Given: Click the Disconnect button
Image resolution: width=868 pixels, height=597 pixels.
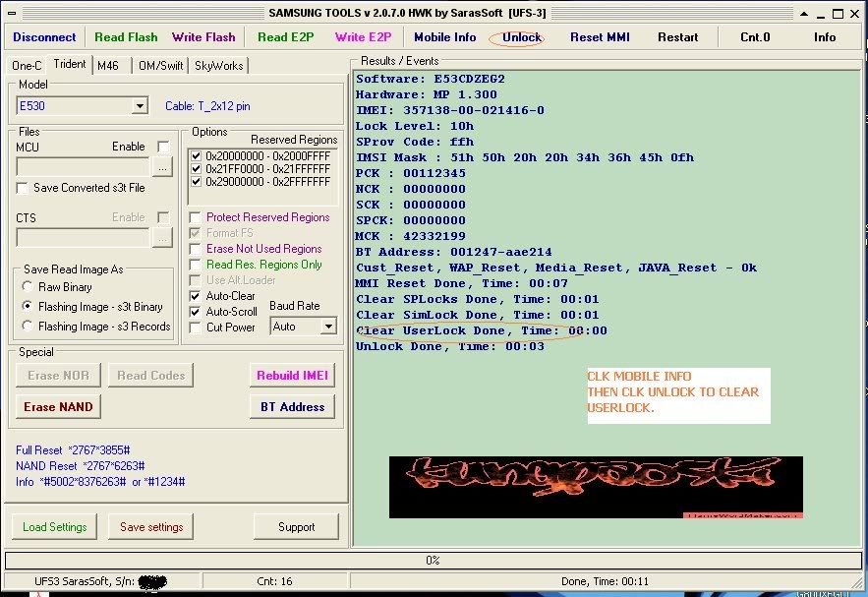Looking at the screenshot, I should point(44,37).
